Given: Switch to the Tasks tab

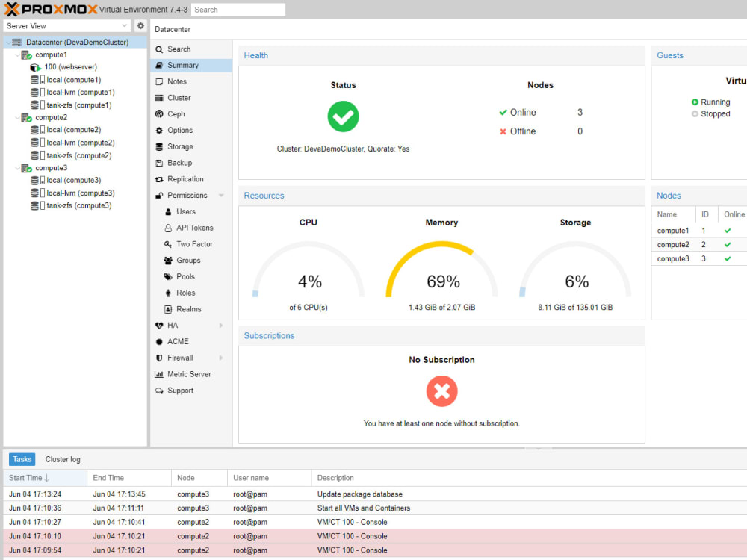Looking at the screenshot, I should coord(22,459).
